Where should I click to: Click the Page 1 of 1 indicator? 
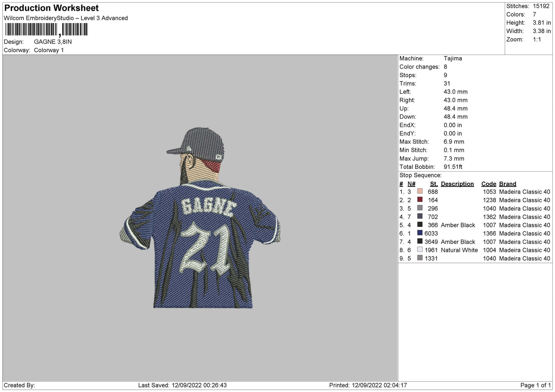coord(535,385)
